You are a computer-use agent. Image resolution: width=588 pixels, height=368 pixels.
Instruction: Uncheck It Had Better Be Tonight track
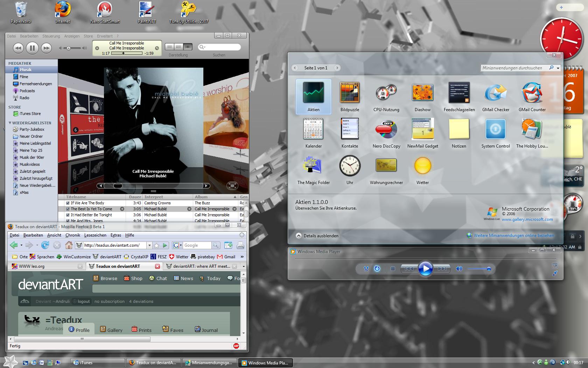coord(68,215)
